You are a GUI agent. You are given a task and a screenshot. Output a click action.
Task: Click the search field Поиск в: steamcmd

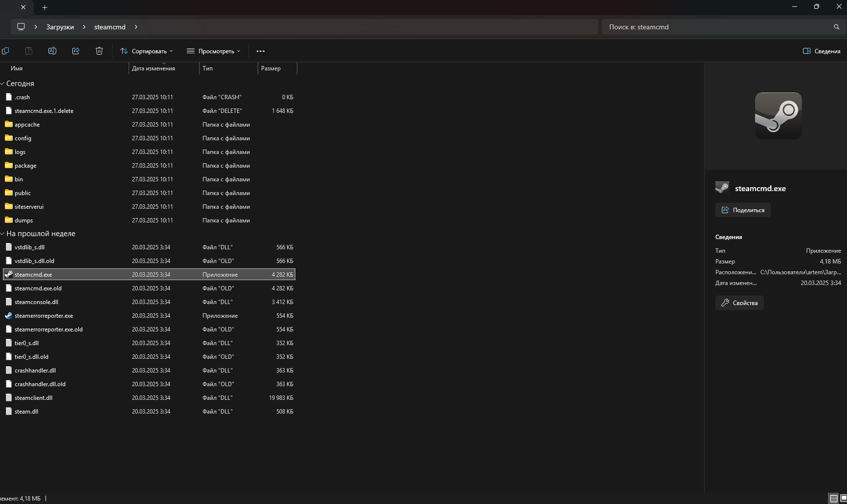(718, 27)
